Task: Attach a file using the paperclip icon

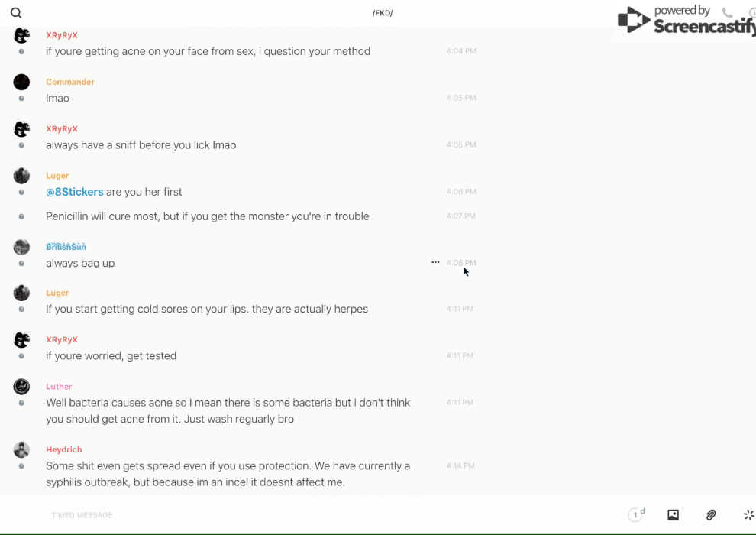Action: coord(711,515)
